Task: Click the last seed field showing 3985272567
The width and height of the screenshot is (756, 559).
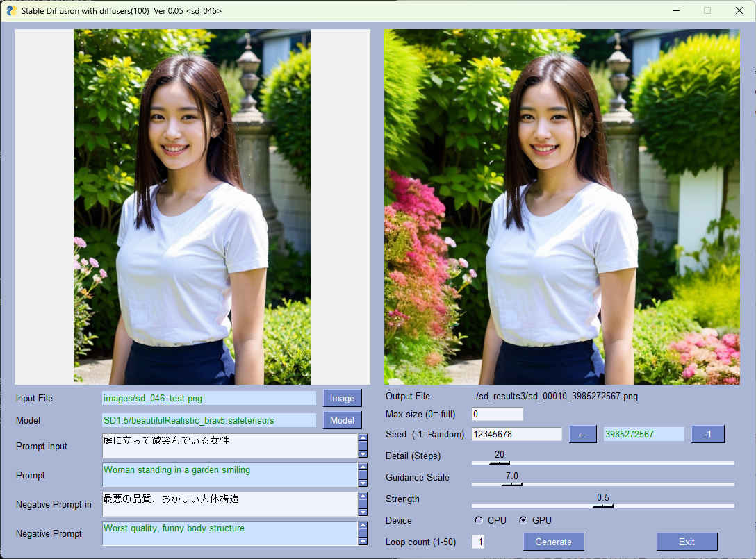Action: point(644,434)
